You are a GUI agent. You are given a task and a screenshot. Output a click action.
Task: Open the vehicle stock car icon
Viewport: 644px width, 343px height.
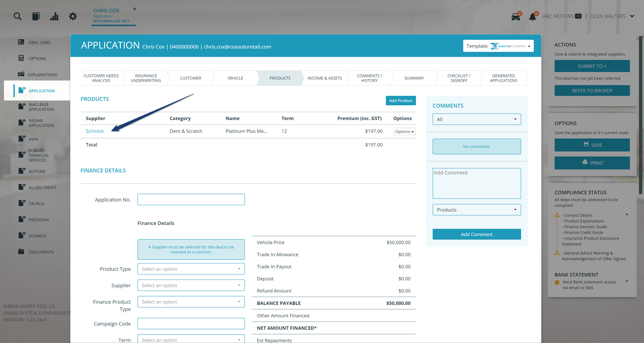point(516,17)
